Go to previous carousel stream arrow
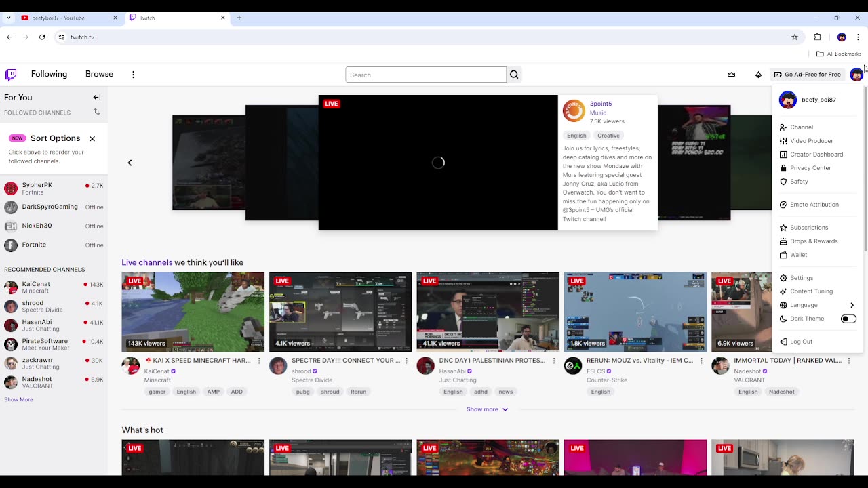This screenshot has height=488, width=868. [130, 163]
